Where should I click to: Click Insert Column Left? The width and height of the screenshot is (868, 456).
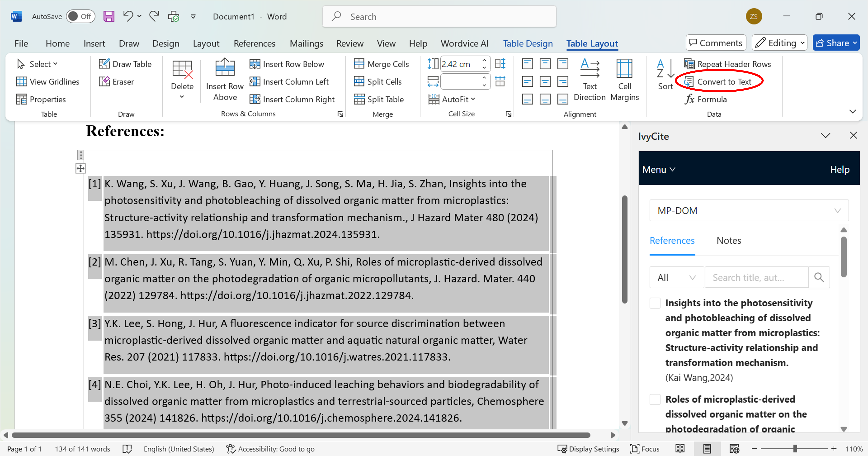pos(289,82)
